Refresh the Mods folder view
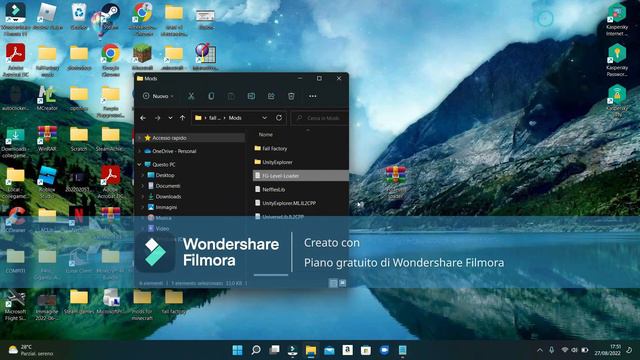This screenshot has height=360, width=640. (279, 118)
